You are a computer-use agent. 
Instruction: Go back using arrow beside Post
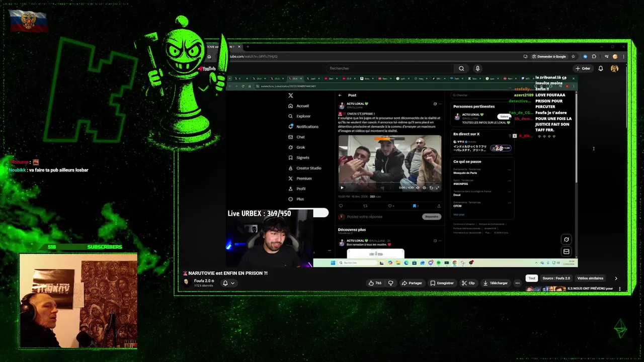pos(340,95)
